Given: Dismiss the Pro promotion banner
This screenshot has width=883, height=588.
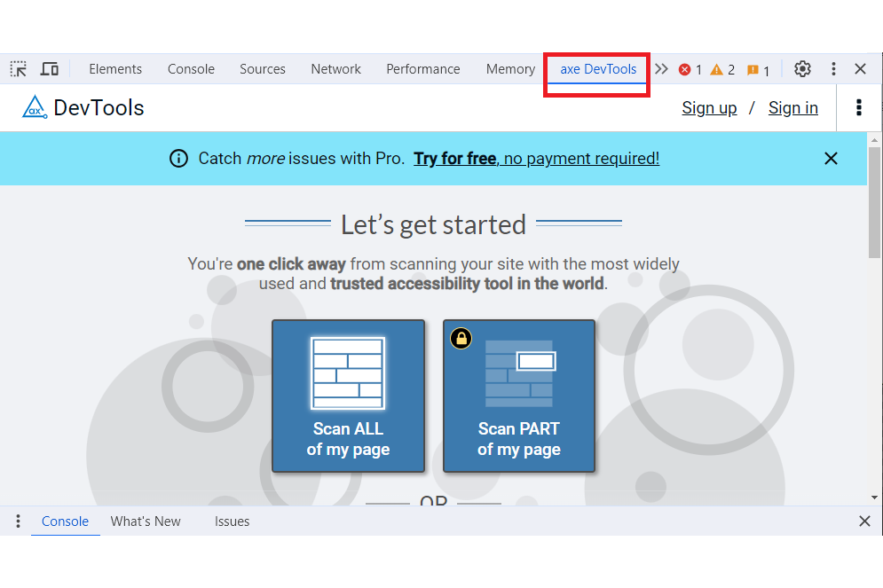Looking at the screenshot, I should pyautogui.click(x=831, y=159).
